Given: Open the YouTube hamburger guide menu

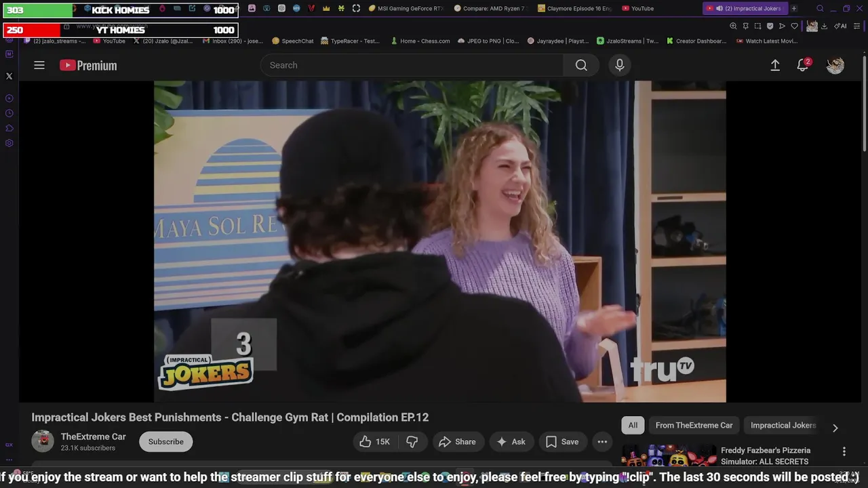Looking at the screenshot, I should point(39,65).
